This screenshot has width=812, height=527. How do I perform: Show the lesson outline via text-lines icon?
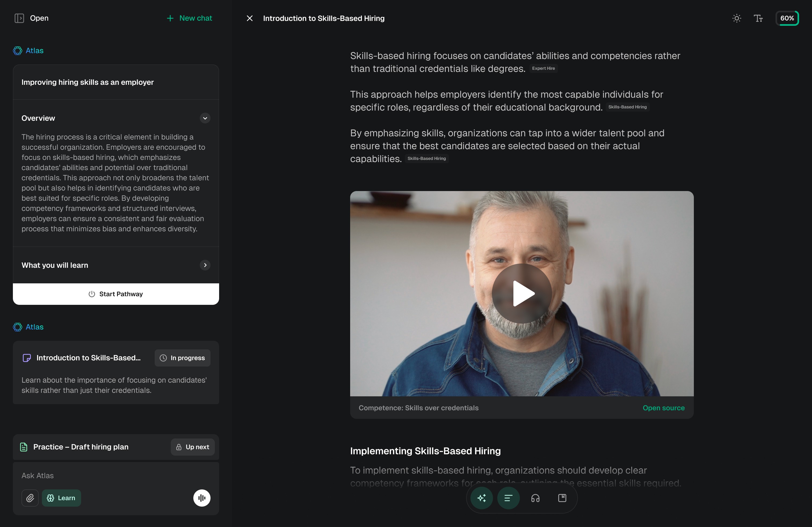(x=508, y=498)
